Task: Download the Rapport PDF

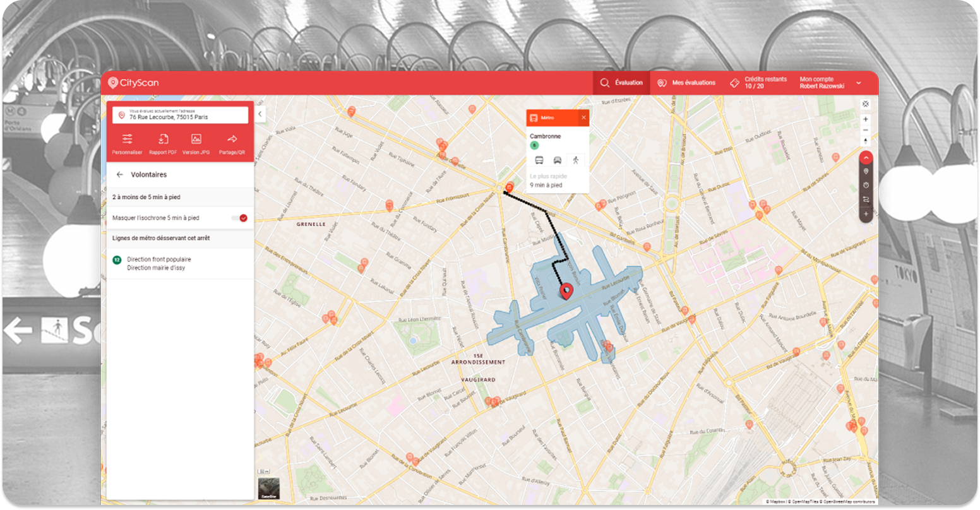Action: (162, 144)
